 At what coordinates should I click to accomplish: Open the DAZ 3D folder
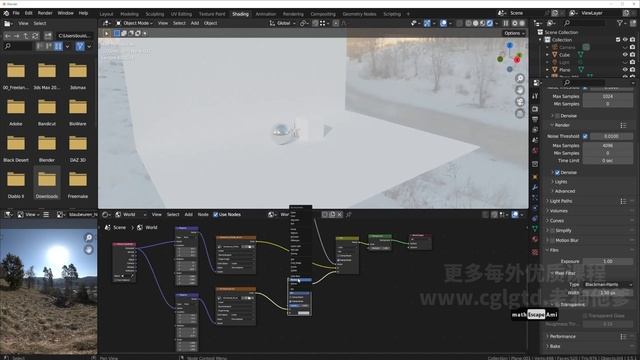(x=78, y=146)
